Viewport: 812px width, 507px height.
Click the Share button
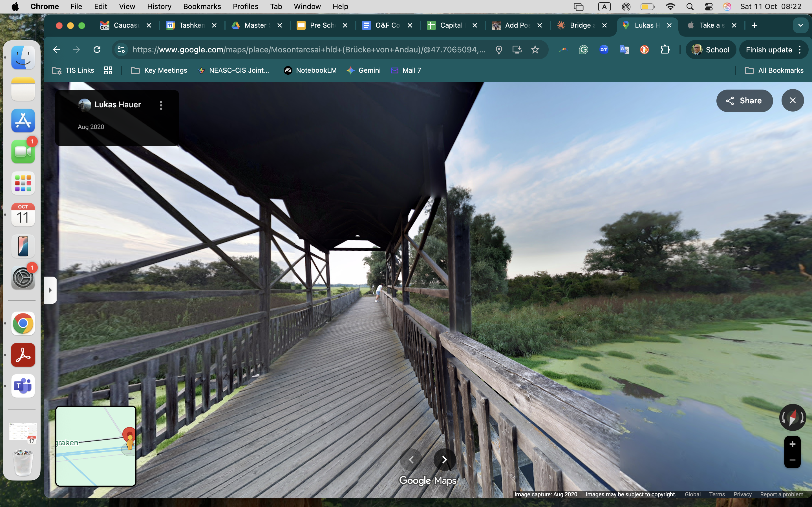(744, 101)
